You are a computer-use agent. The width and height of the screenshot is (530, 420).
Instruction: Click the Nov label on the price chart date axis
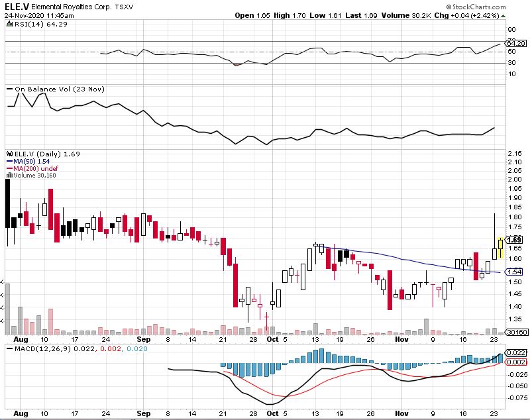tap(401, 339)
